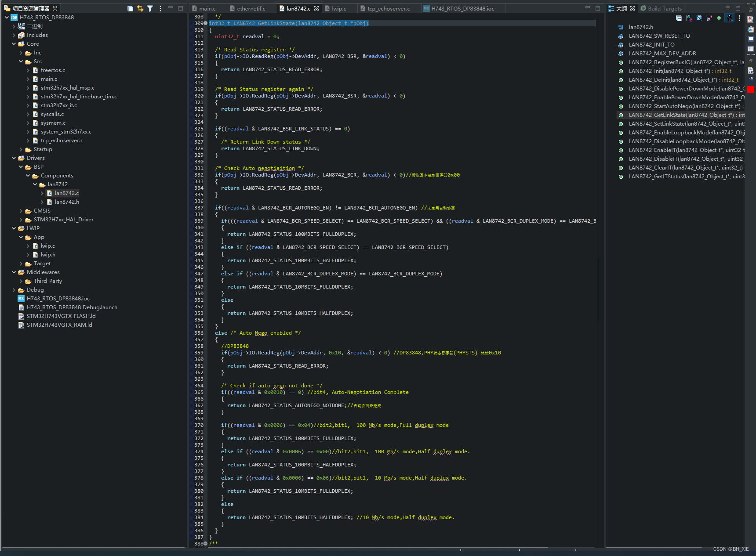Toggle Group Includes button in Outline toolbar
This screenshot has height=556, width=756.
point(729,18)
